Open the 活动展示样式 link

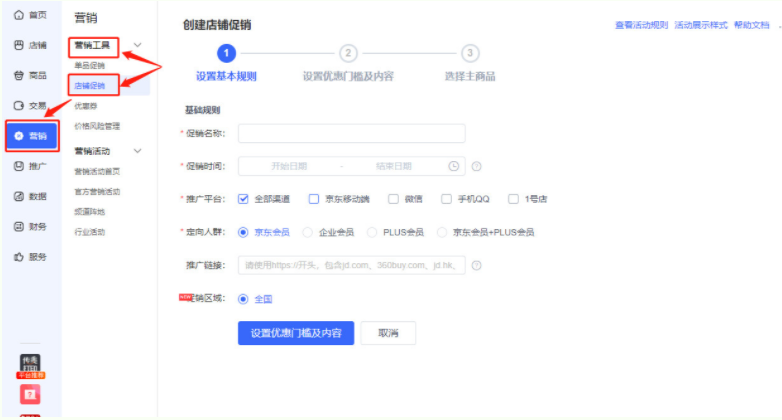(x=701, y=25)
